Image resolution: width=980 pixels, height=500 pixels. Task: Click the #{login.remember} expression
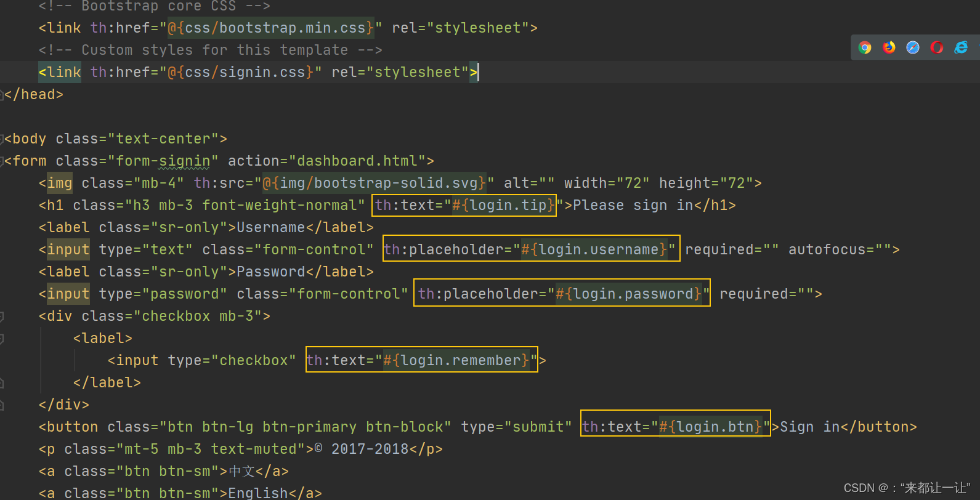point(456,361)
